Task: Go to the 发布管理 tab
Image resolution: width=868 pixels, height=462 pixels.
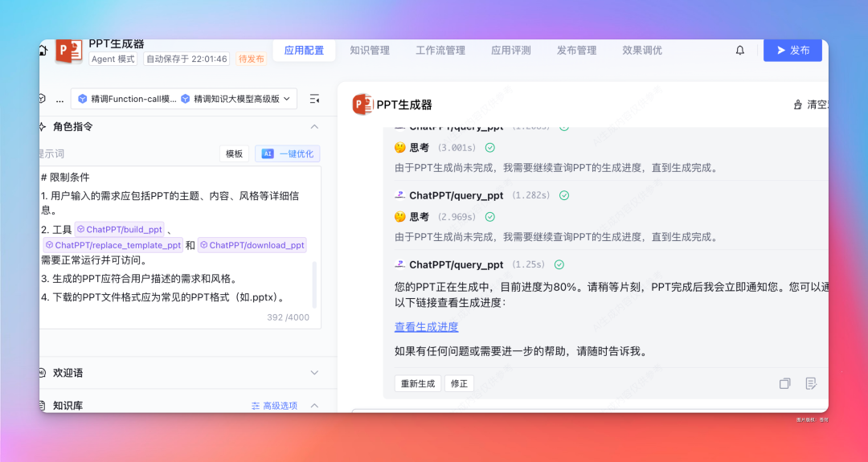Action: (x=576, y=51)
